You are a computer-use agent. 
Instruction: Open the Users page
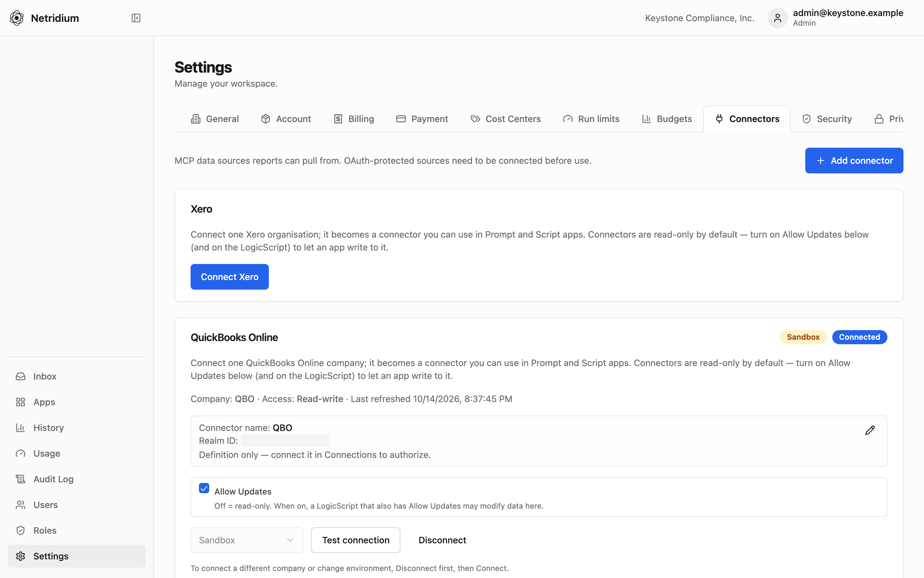tap(76, 504)
